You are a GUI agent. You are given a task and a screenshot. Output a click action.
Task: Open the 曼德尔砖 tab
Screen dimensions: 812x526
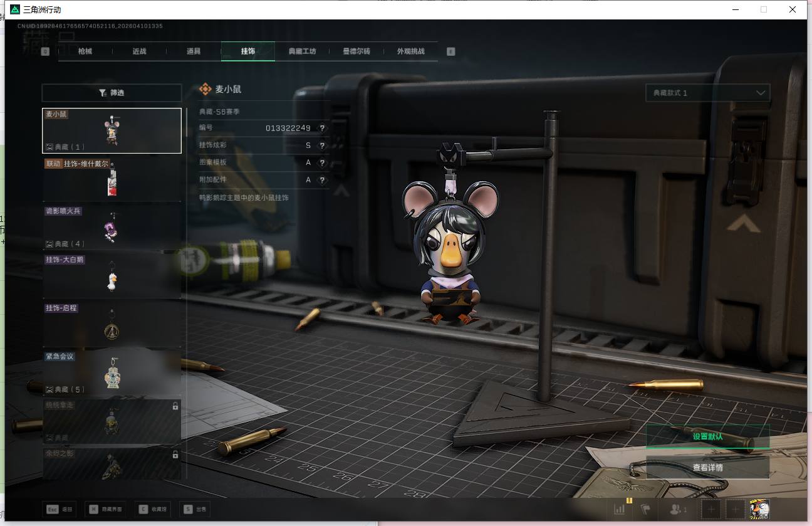(357, 51)
